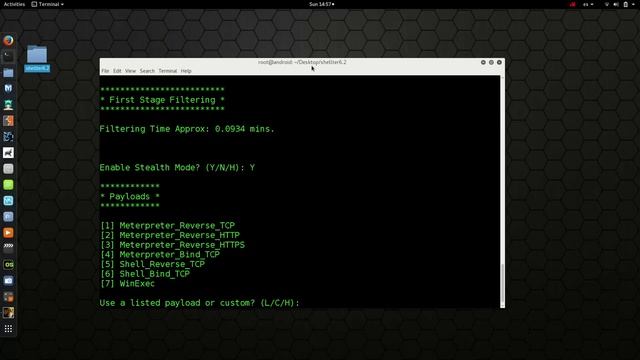Click the '* First Stage Filtering *' heading
Viewport: 640px width, 360px height.
pyautogui.click(x=162, y=100)
